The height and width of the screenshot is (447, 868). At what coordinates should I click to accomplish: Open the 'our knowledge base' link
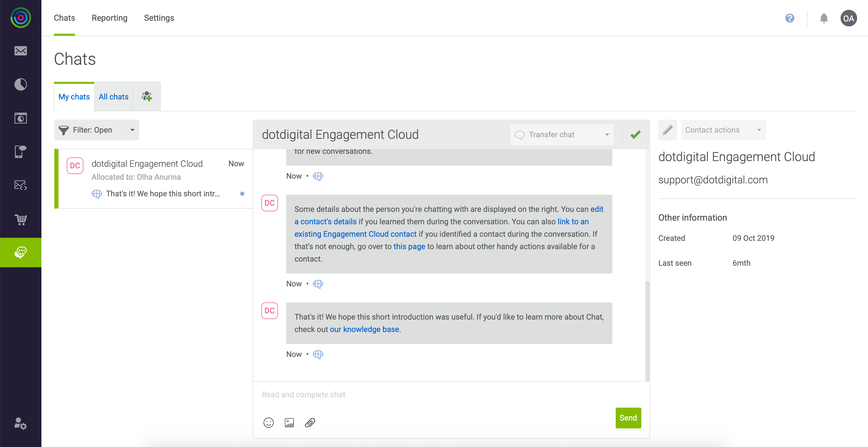(x=364, y=329)
